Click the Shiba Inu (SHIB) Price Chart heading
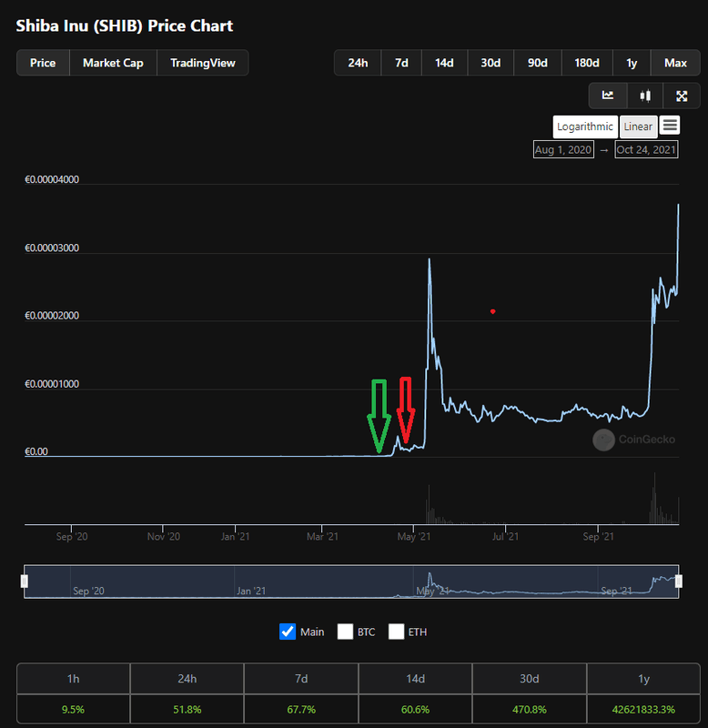708x728 pixels. (x=125, y=26)
